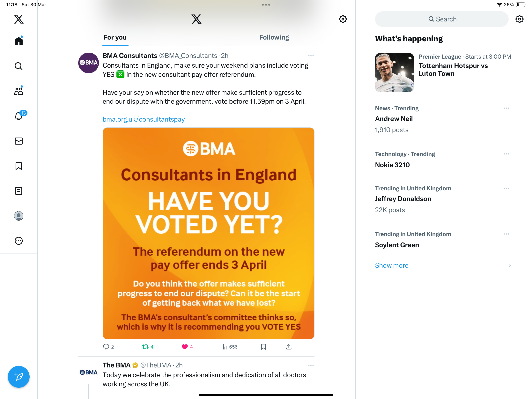Open more options for BMA Consultants post
Screen dimensions: 532x399
tap(311, 56)
